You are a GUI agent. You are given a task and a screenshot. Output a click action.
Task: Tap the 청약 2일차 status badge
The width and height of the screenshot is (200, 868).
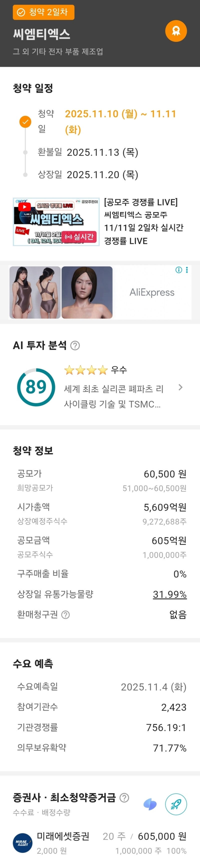(43, 13)
